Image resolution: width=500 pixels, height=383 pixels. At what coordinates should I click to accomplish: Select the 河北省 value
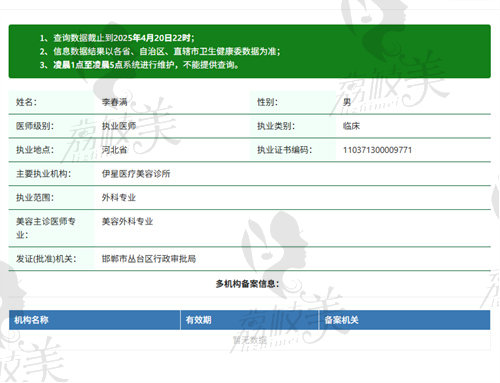tap(115, 150)
